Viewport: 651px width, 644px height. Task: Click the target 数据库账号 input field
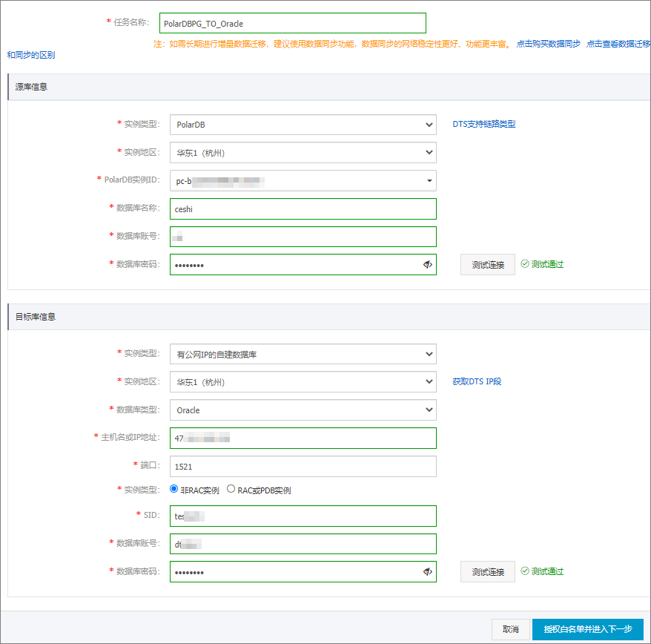tap(303, 544)
